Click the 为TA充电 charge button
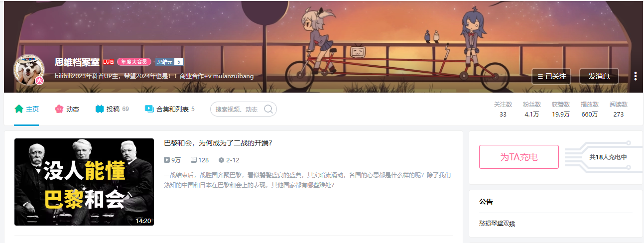The height and width of the screenshot is (243, 644). click(519, 157)
